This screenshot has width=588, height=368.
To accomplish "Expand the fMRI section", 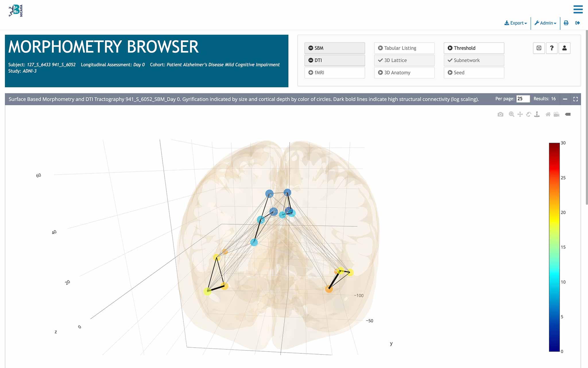I will 334,73.
